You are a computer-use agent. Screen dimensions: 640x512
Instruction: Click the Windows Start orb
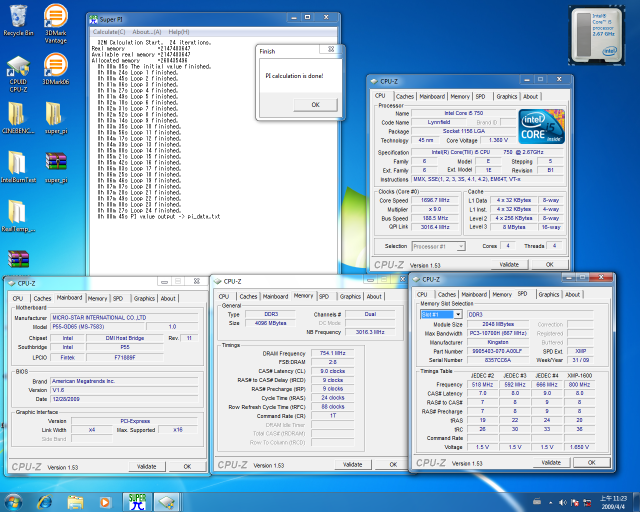tap(13, 502)
